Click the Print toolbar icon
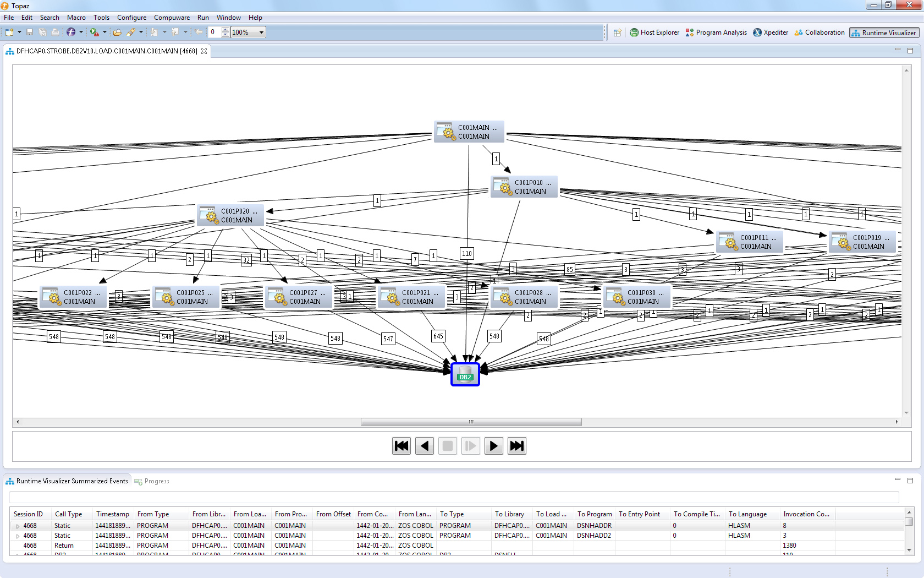The image size is (924, 578). tap(55, 32)
